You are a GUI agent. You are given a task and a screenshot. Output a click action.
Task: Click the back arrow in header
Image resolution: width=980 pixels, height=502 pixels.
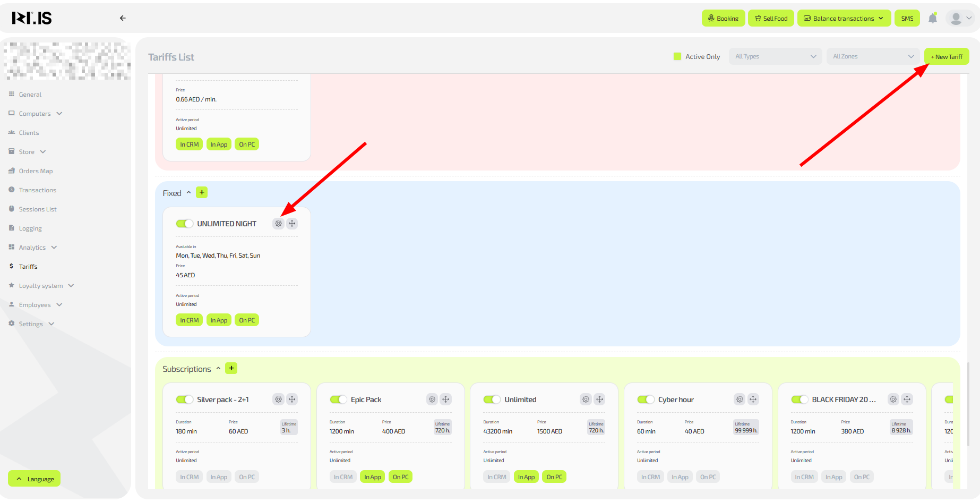[123, 18]
